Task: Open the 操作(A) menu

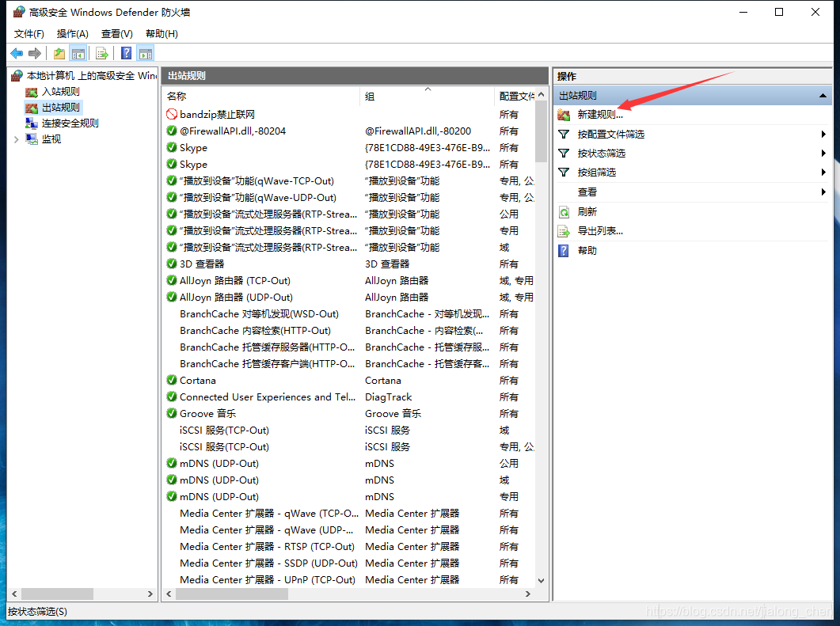Action: tap(72, 34)
